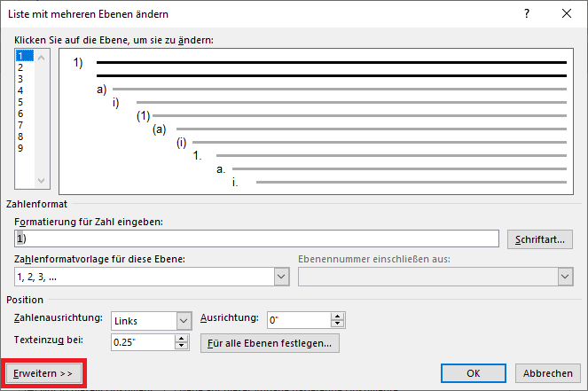Click the 1) level in preview

[x=78, y=63]
